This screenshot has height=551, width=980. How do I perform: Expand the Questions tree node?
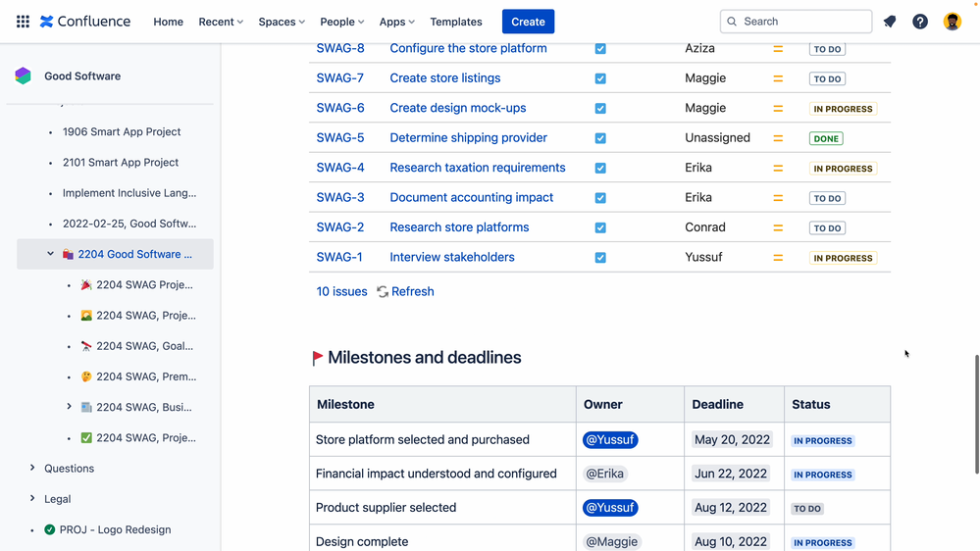pyautogui.click(x=32, y=468)
